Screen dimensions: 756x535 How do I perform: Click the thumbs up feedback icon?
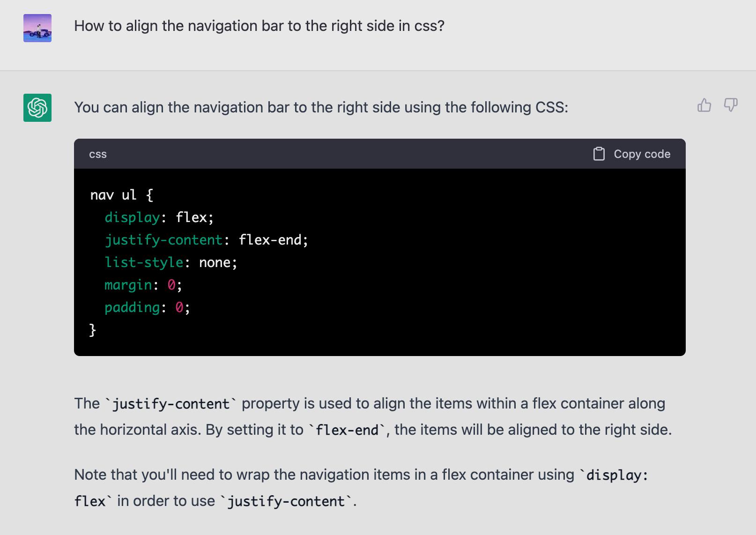pos(704,105)
